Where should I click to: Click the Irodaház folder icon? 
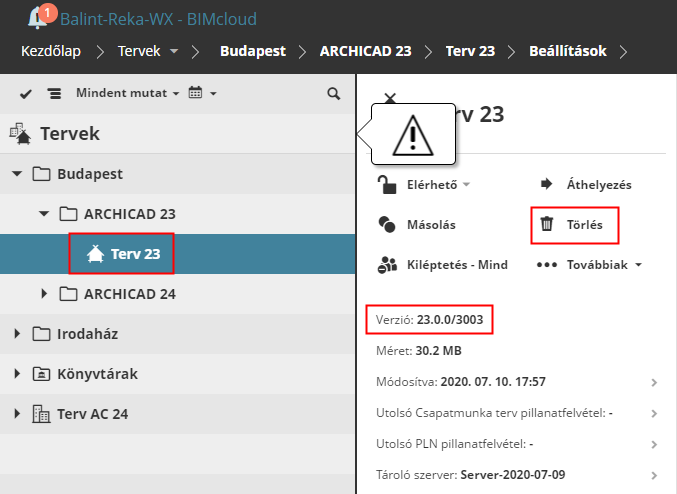pyautogui.click(x=41, y=334)
